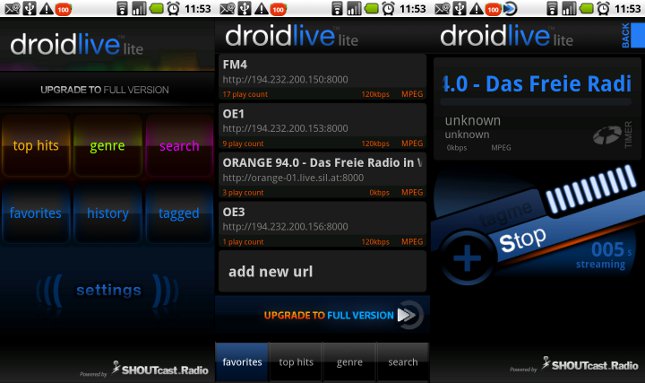The image size is (645, 383).
Task: Tap the USB icon on favorites status bar
Action: tap(244, 9)
